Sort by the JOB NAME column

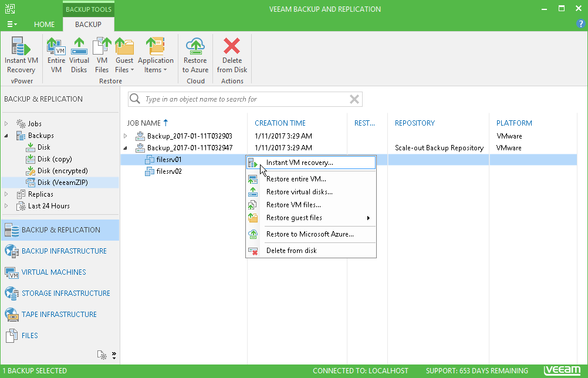148,123
